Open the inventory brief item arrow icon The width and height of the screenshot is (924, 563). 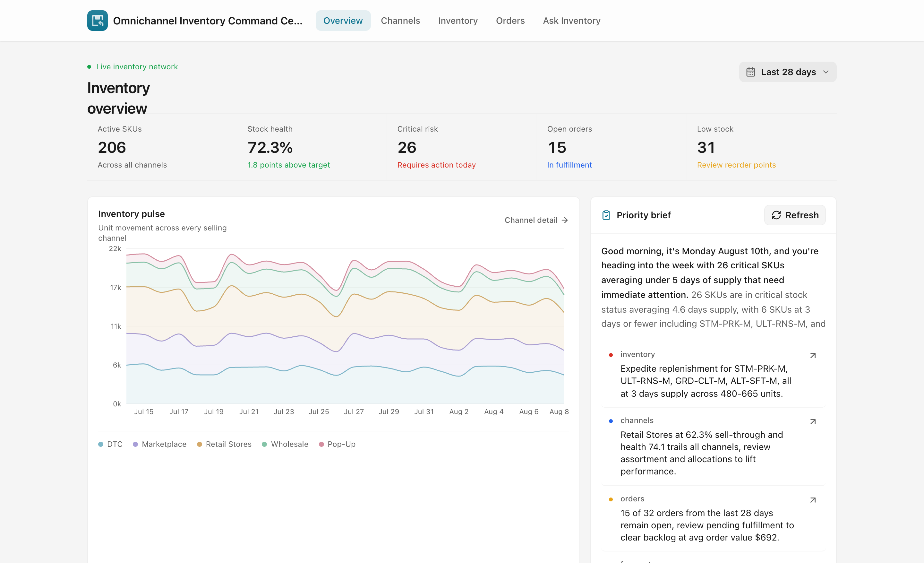click(x=813, y=356)
